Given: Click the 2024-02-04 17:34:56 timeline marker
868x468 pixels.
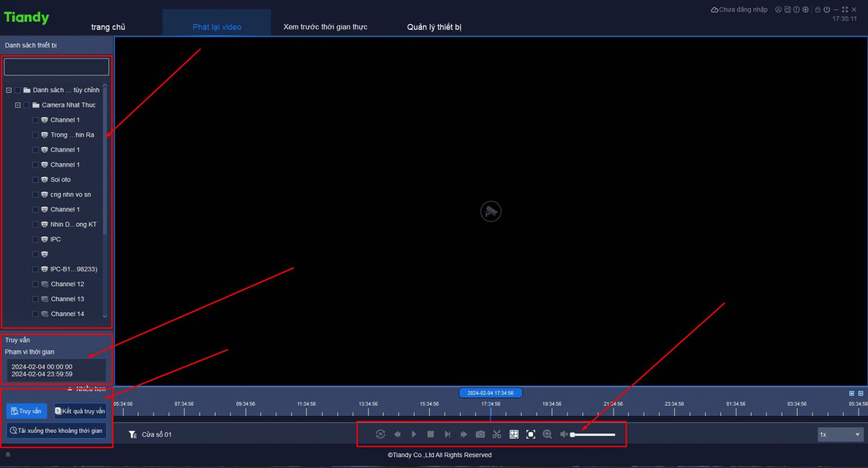Looking at the screenshot, I should click(x=490, y=393).
